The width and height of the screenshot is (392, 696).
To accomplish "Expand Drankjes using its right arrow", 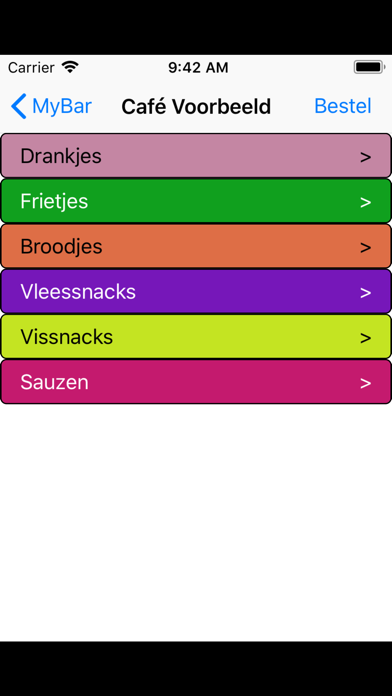I will tap(365, 157).
